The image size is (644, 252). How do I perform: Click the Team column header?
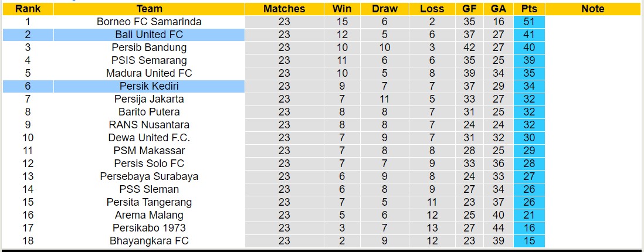(x=149, y=9)
